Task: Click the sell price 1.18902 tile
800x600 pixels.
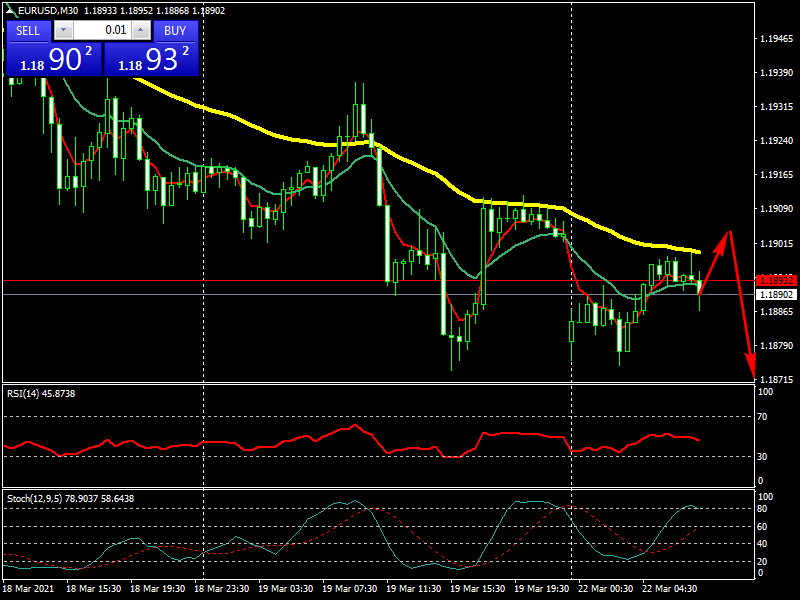Action: click(x=53, y=60)
